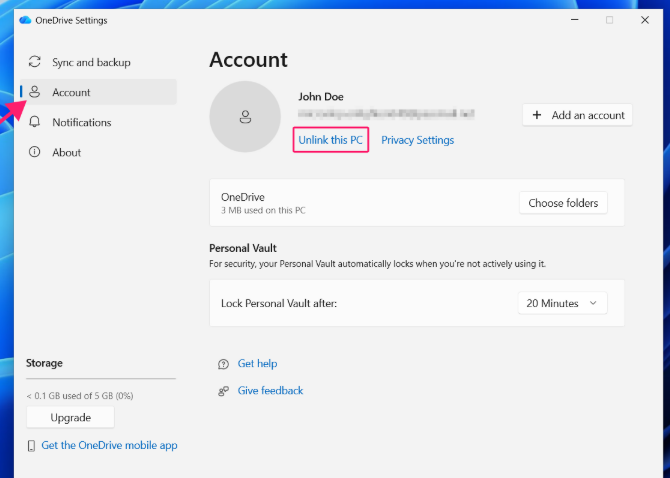This screenshot has width=670, height=478.
Task: Click the Personal Vault heading
Action: click(x=243, y=248)
